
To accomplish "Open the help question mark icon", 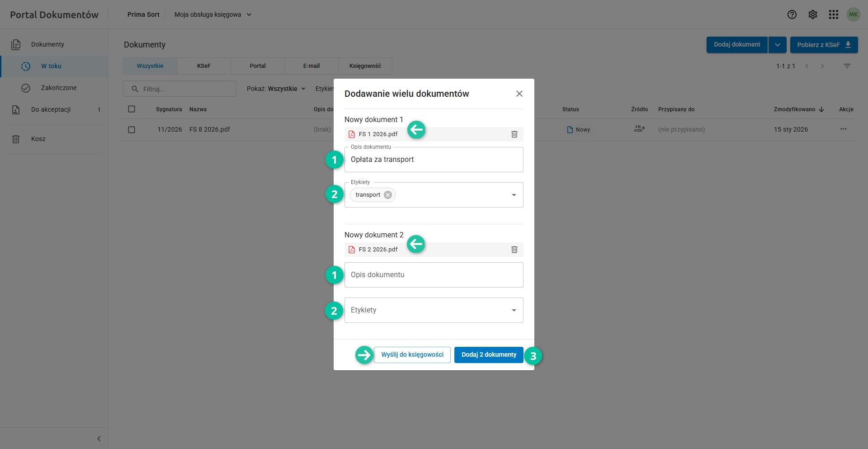I will click(x=792, y=14).
